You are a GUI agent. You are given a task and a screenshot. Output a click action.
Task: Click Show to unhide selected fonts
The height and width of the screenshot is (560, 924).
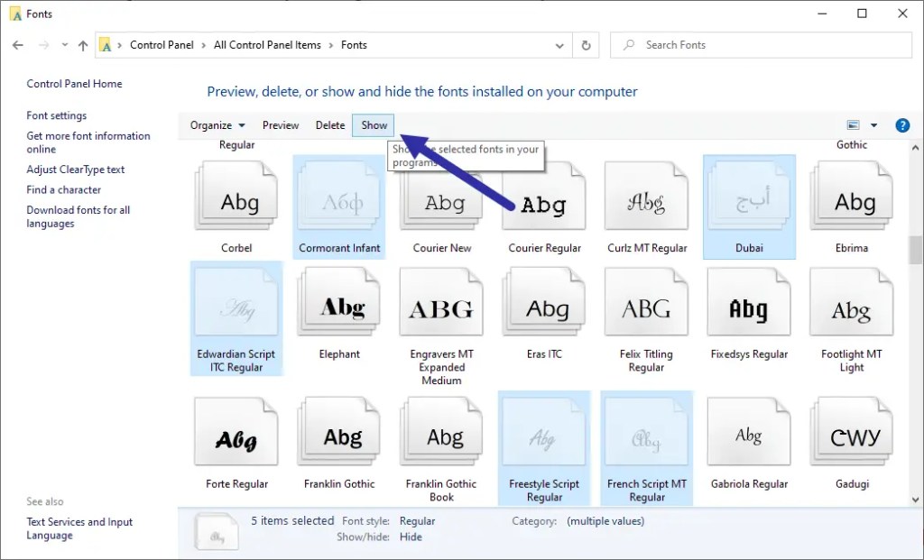pyautogui.click(x=374, y=125)
